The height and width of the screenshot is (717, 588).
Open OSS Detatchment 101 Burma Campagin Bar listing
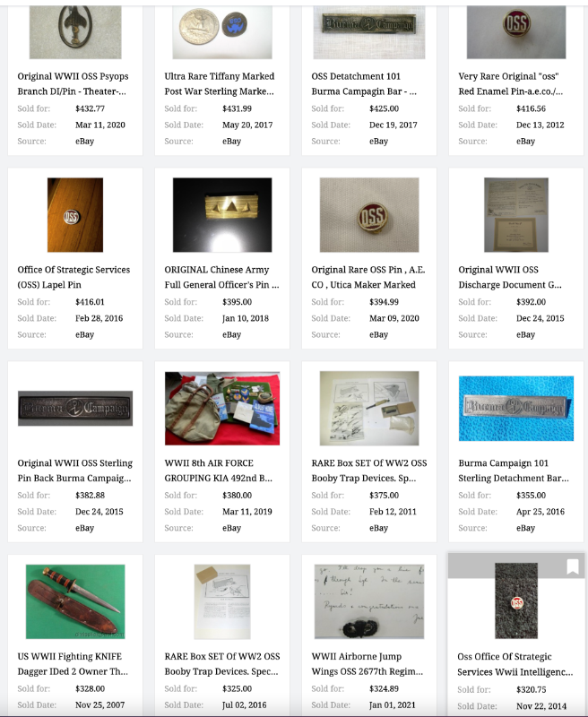[364, 83]
